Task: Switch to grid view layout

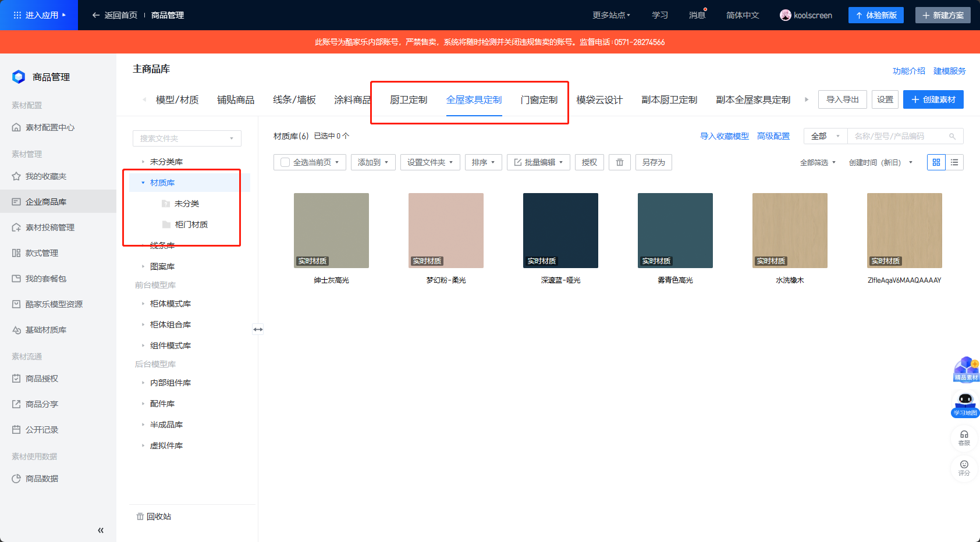Action: pos(936,162)
